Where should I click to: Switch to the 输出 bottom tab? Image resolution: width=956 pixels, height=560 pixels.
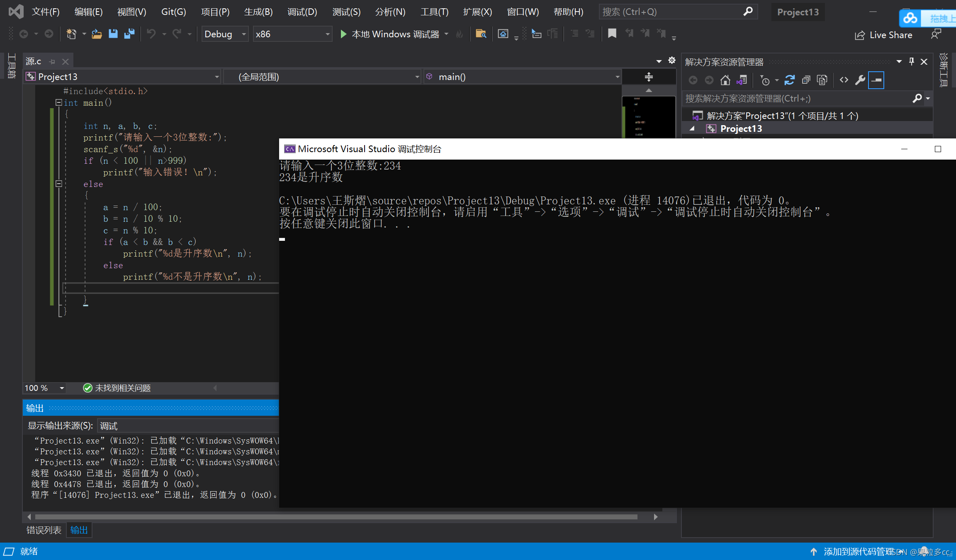[x=79, y=530]
